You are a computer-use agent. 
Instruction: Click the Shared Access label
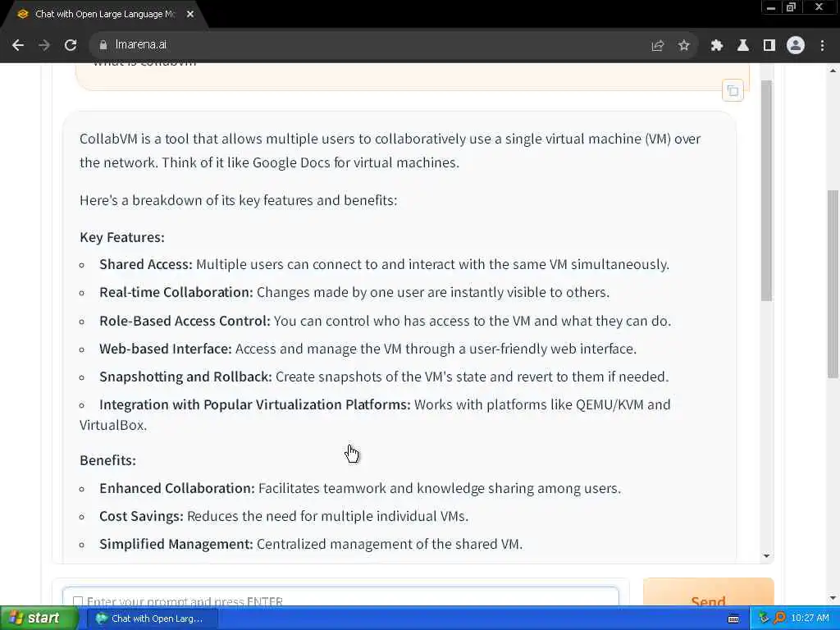click(x=146, y=265)
